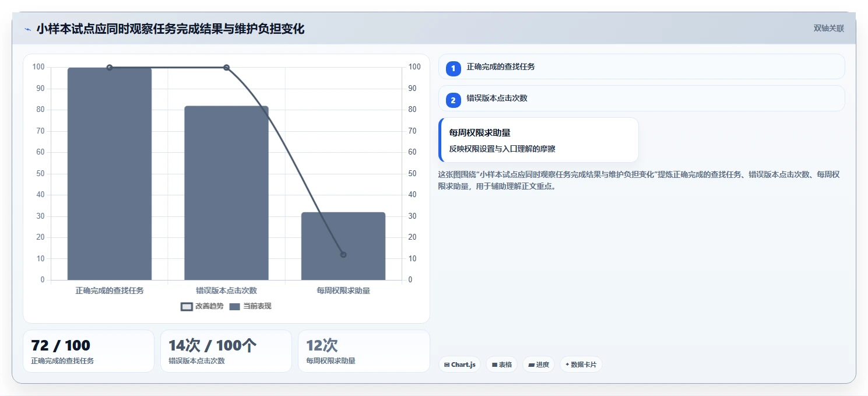Click the Chart.js tag chip

[459, 365]
